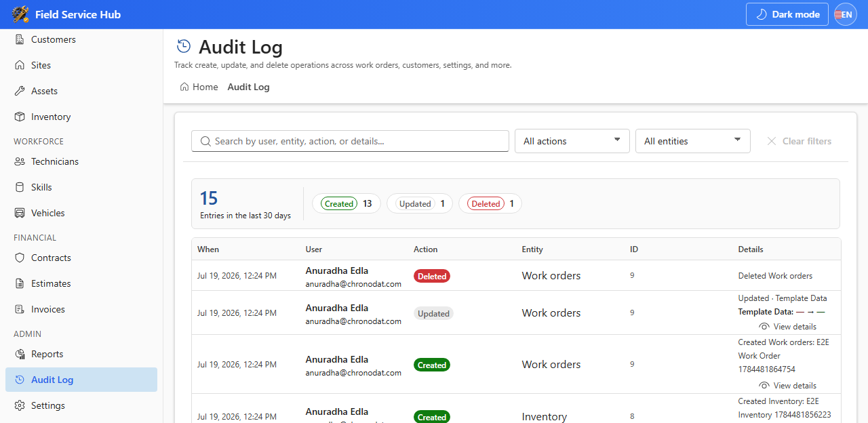Click the Audit Log history icon in the sidebar
The width and height of the screenshot is (868, 423).
point(20,380)
